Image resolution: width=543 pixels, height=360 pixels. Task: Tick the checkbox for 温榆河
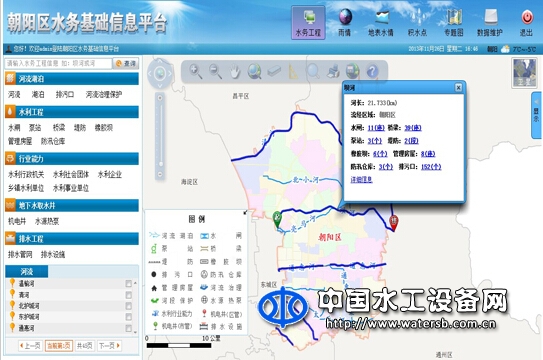(128, 284)
